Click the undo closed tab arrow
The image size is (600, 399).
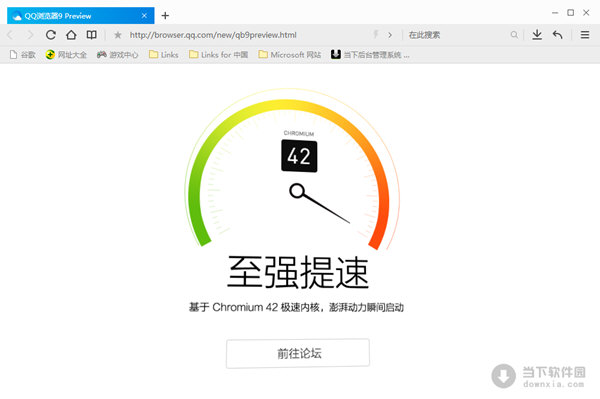click(x=558, y=35)
